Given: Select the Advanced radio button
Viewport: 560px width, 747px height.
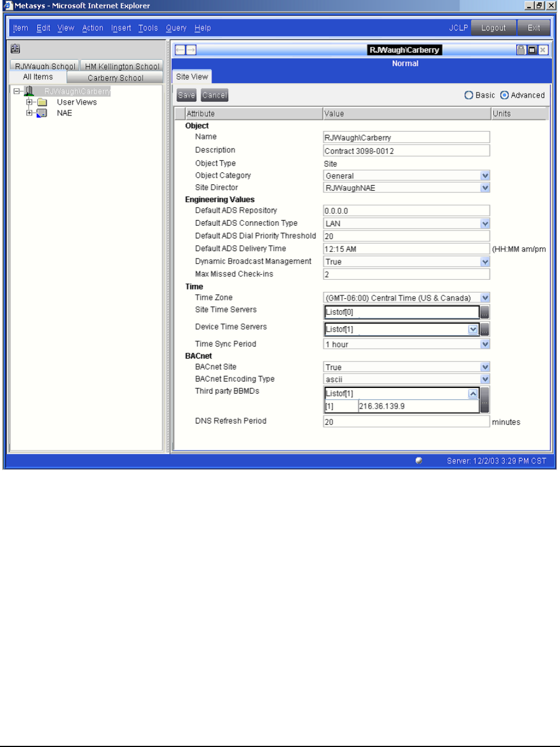Looking at the screenshot, I should click(504, 95).
